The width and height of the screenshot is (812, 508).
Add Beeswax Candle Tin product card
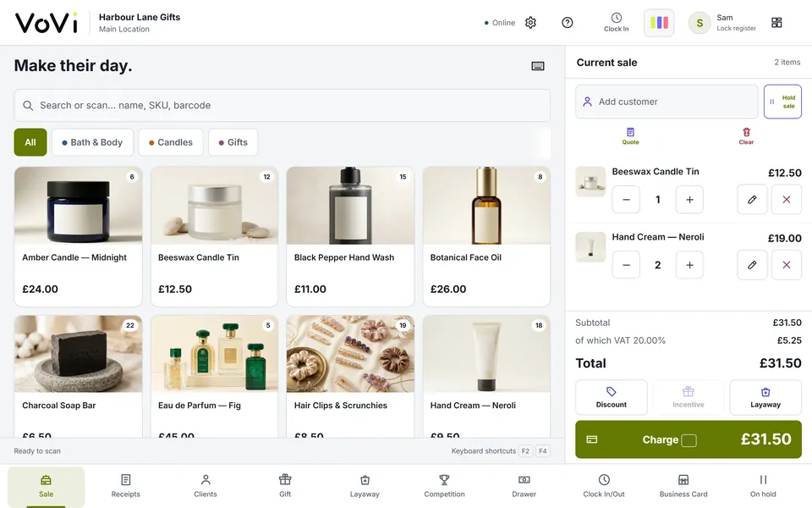coord(214,236)
